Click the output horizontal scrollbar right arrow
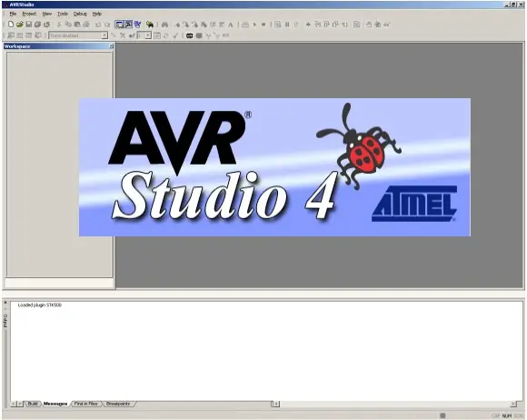Image resolution: width=527 pixels, height=420 pixels. (513, 404)
